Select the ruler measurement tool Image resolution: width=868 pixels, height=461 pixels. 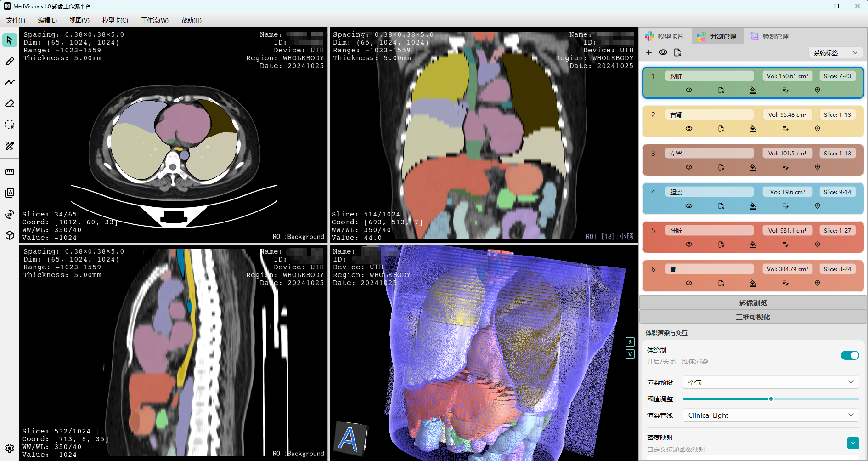point(10,172)
